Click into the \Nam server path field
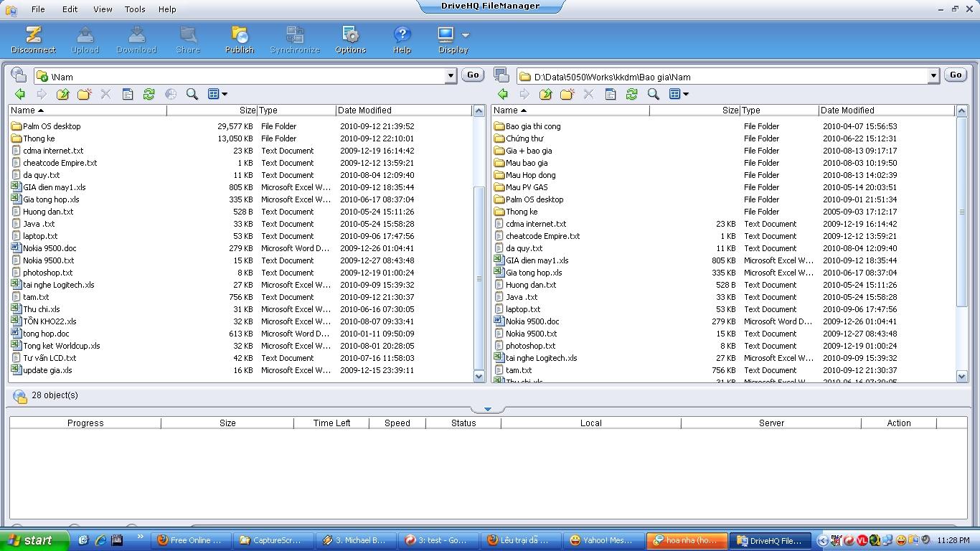980x551 pixels. click(240, 77)
